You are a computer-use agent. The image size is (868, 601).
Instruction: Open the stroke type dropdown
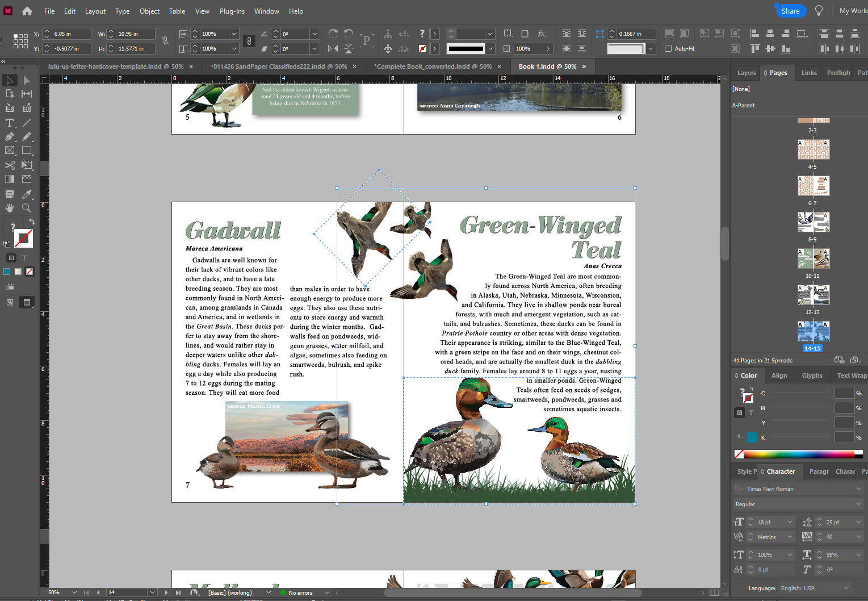coord(490,48)
